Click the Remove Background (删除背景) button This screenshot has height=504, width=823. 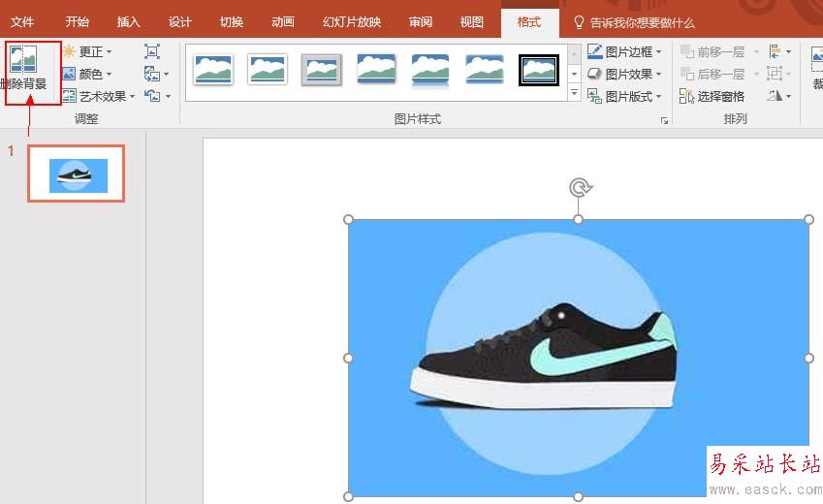click(x=24, y=68)
